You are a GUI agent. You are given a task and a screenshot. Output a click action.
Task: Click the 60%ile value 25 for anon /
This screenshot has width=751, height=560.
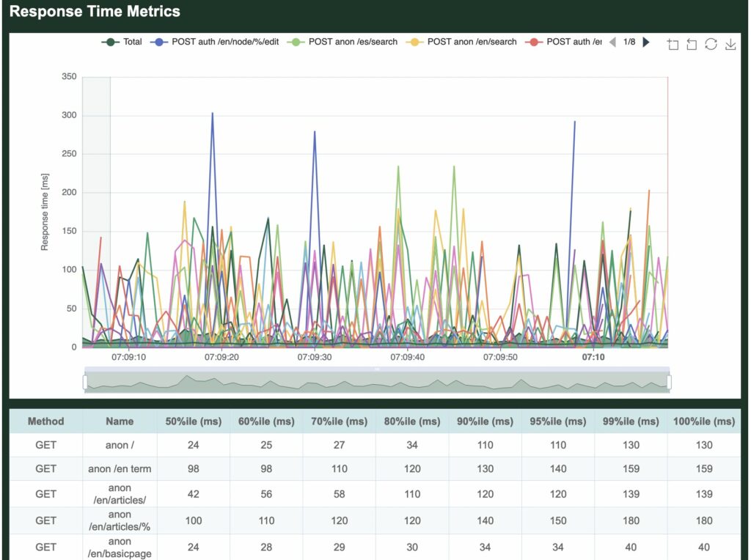[266, 445]
